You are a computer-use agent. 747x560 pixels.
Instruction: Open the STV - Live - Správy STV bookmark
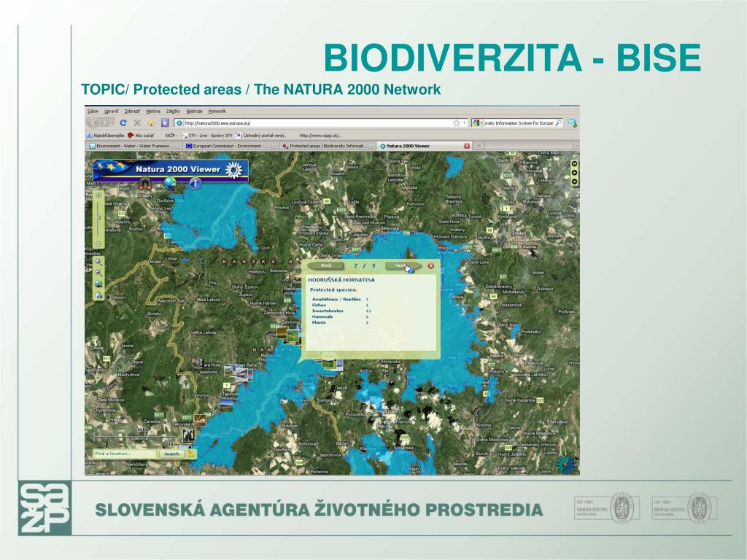tap(206, 135)
